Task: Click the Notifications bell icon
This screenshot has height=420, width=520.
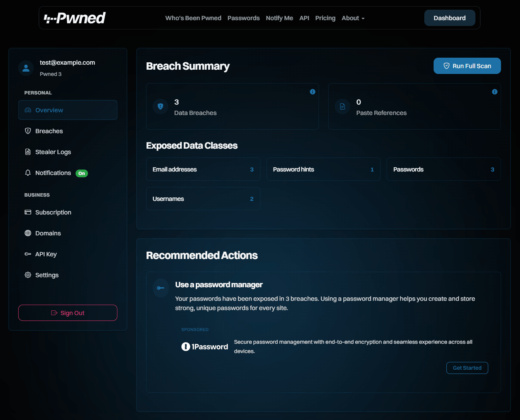Action: (x=28, y=173)
